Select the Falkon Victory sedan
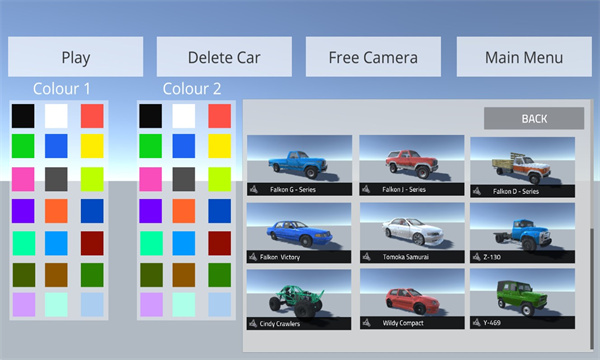 tap(299, 233)
